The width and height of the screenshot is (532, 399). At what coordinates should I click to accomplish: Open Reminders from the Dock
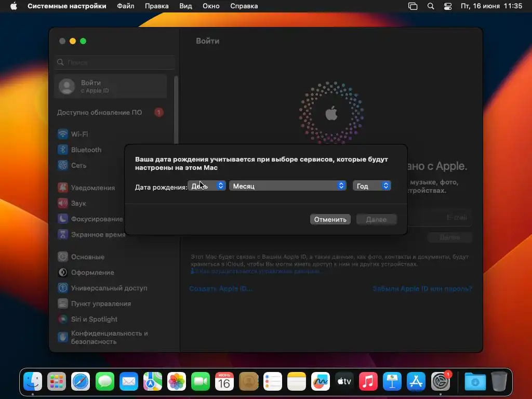(272, 381)
